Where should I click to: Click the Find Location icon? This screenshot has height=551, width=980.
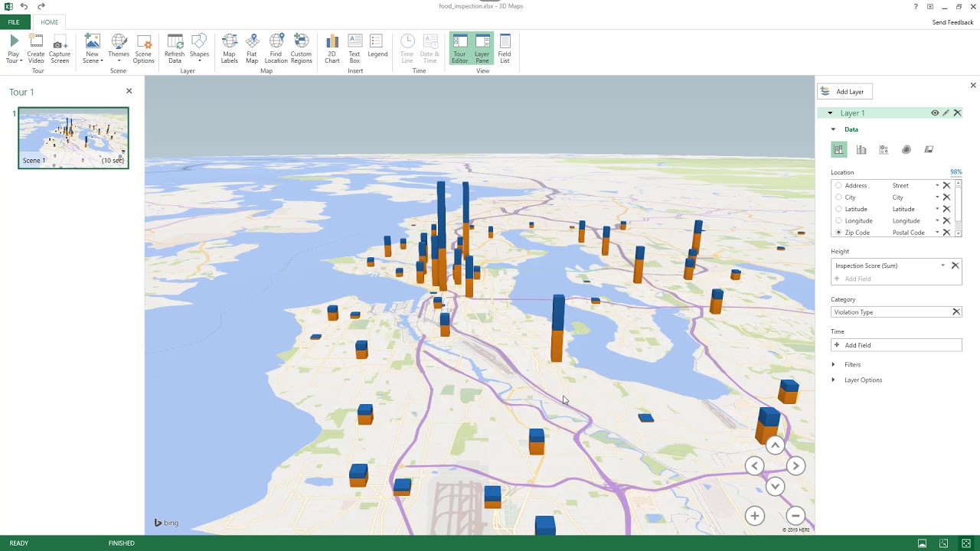pyautogui.click(x=276, y=48)
